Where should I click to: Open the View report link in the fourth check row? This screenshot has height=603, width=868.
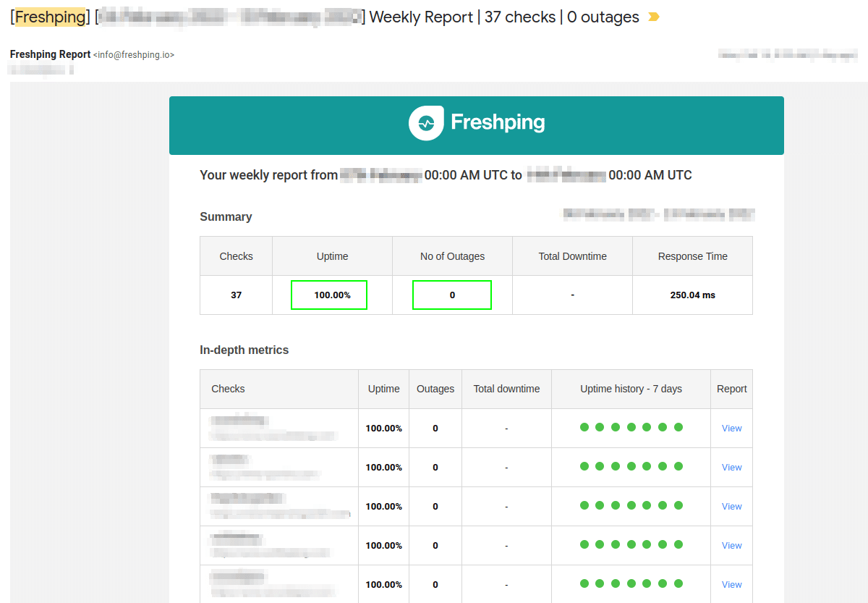pos(731,546)
